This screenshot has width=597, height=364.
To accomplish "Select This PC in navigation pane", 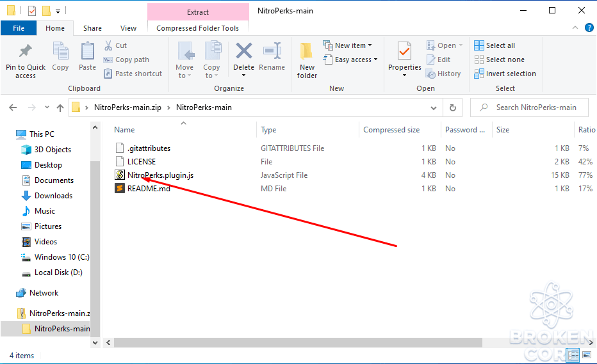I will (42, 134).
